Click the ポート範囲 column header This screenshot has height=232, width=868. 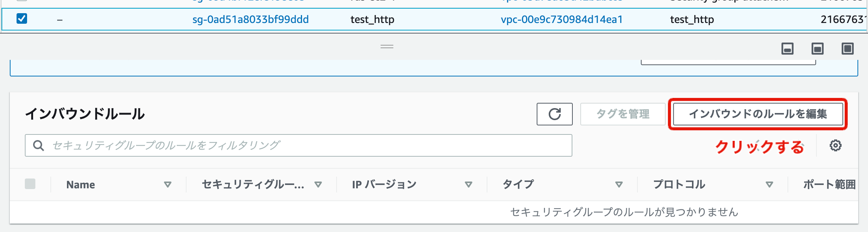click(x=829, y=185)
